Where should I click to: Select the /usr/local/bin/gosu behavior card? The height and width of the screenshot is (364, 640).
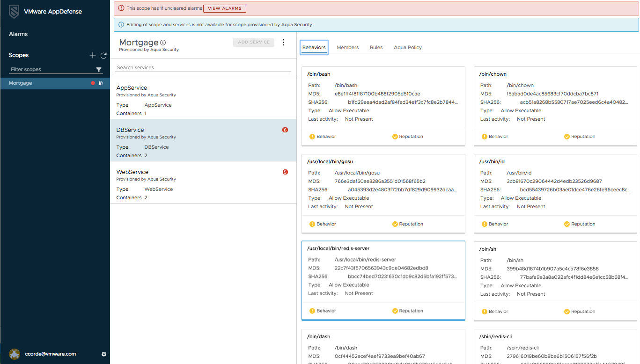383,193
